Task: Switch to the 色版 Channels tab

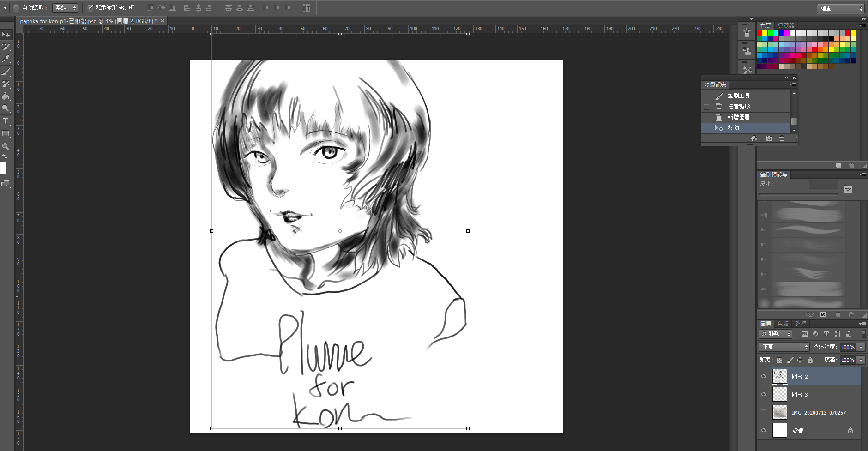Action: coord(783,324)
